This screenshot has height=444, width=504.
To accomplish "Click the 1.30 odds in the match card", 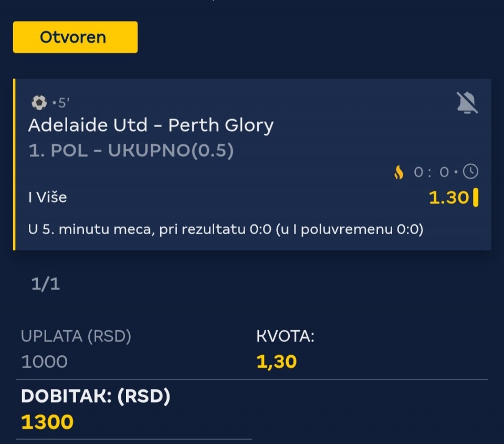I will (x=449, y=198).
